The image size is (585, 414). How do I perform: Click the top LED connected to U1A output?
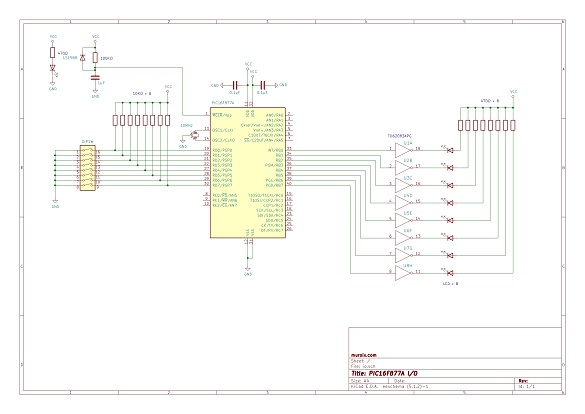point(450,150)
